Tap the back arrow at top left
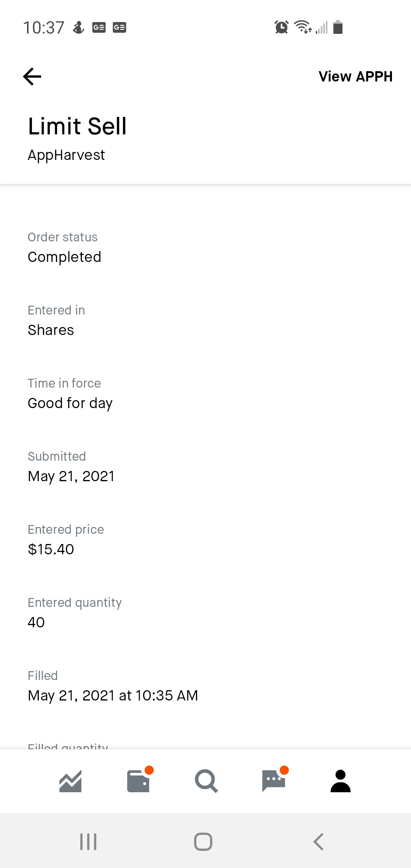 coord(32,77)
